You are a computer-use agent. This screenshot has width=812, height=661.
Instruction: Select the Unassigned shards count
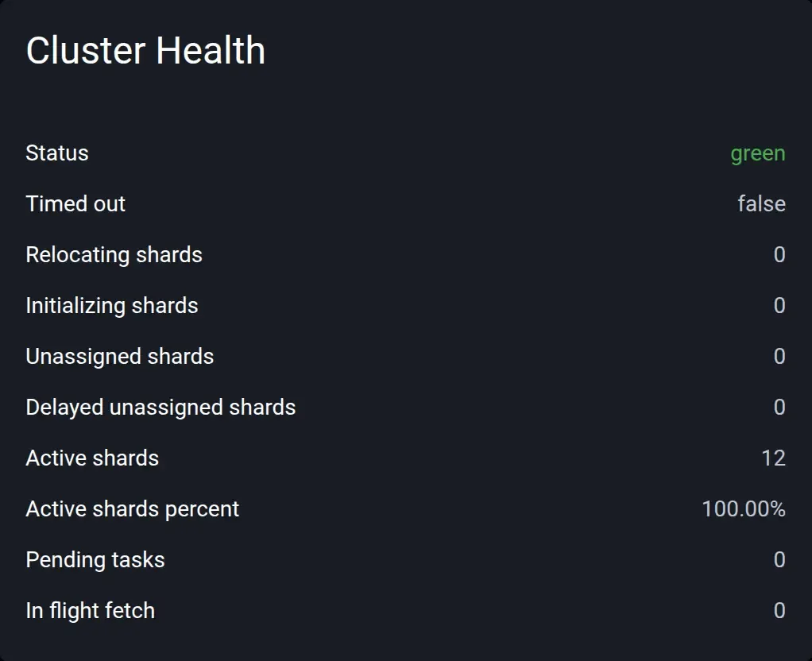(x=779, y=356)
